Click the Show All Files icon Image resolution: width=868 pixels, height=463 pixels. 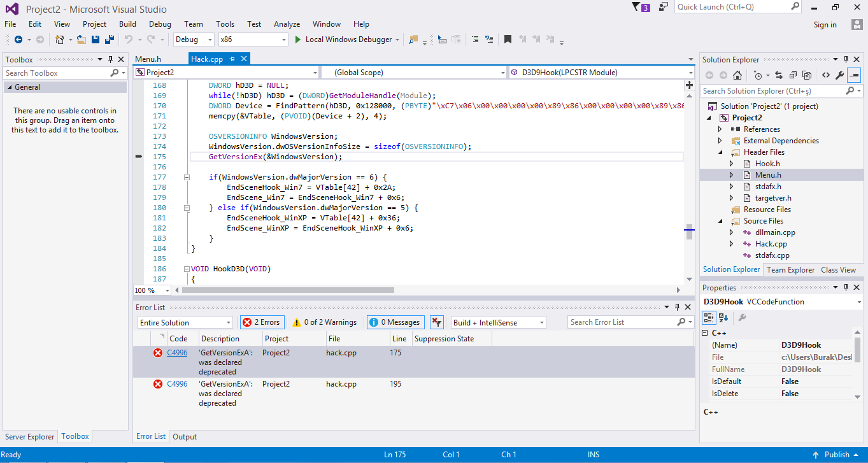[806, 75]
